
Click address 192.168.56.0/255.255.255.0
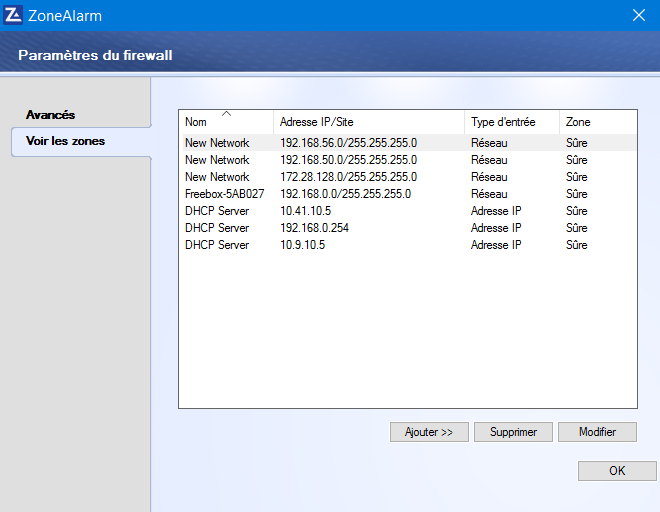coord(349,143)
